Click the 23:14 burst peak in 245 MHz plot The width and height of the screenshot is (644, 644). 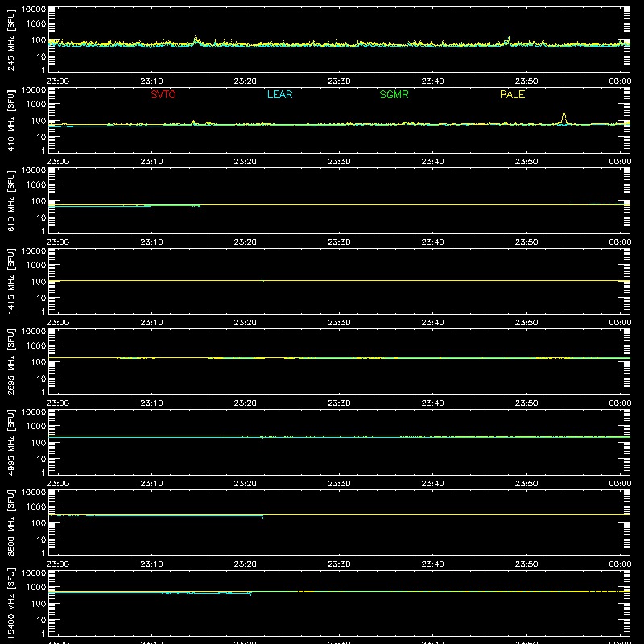pyautogui.click(x=196, y=39)
